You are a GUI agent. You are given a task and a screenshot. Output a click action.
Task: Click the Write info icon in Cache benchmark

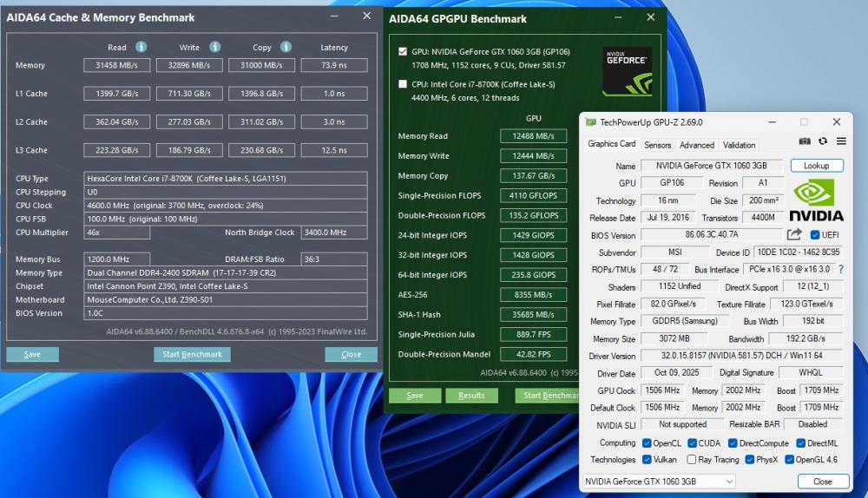pos(214,47)
